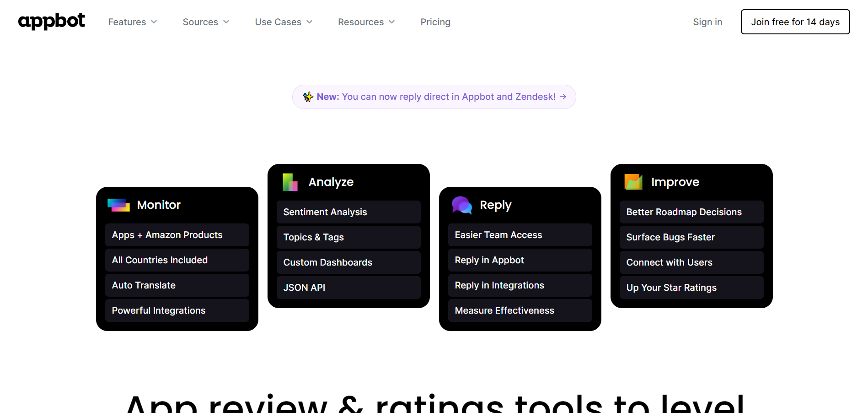Click the sparkle icon in announcement banner

[x=308, y=97]
